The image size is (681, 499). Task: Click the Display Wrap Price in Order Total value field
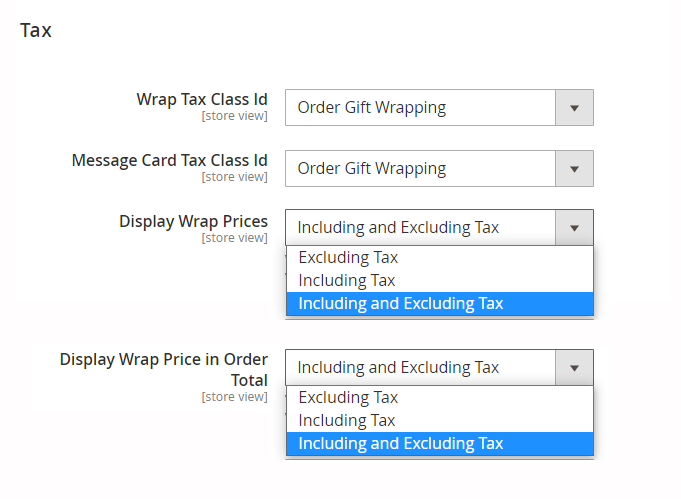tap(420, 367)
